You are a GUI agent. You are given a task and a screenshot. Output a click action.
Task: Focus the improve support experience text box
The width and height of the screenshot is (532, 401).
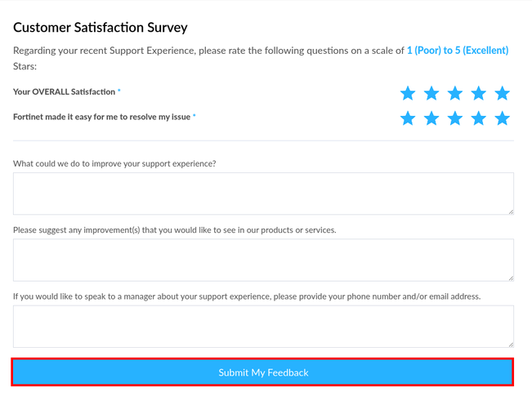coord(263,194)
